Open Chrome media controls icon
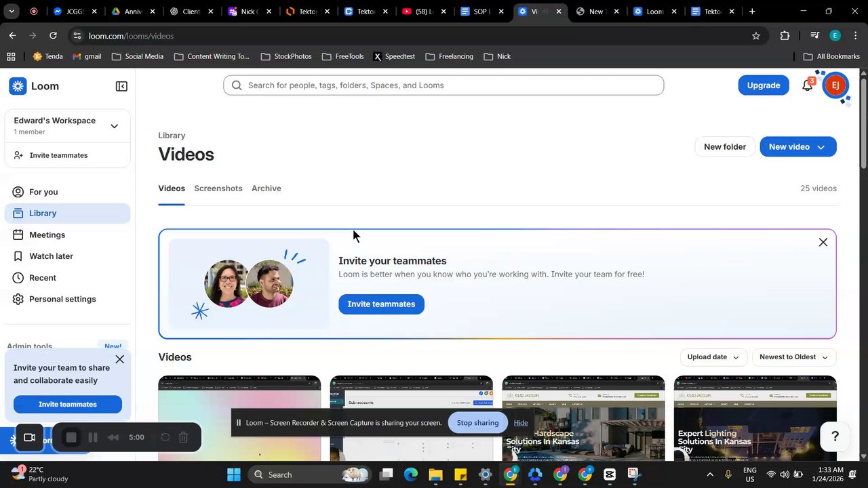868x488 pixels. [x=815, y=36]
